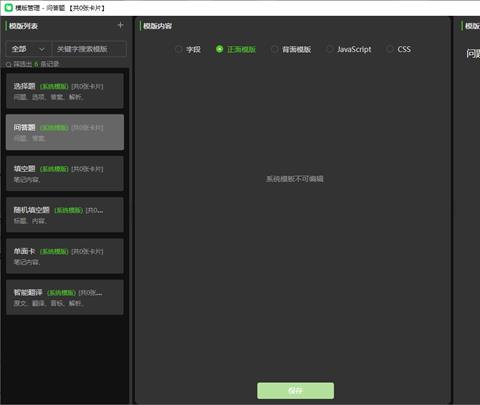The image size is (480, 405).
Task: Open the 填空题 template card
Action: 65,174
